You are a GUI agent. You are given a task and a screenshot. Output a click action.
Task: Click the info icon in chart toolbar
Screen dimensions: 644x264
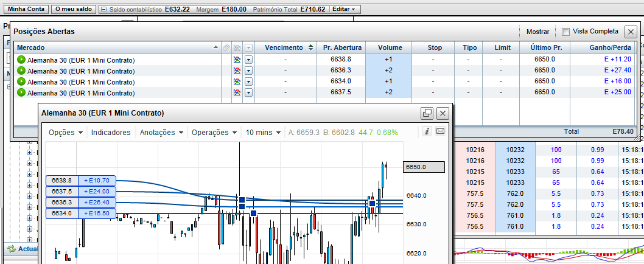[427, 131]
